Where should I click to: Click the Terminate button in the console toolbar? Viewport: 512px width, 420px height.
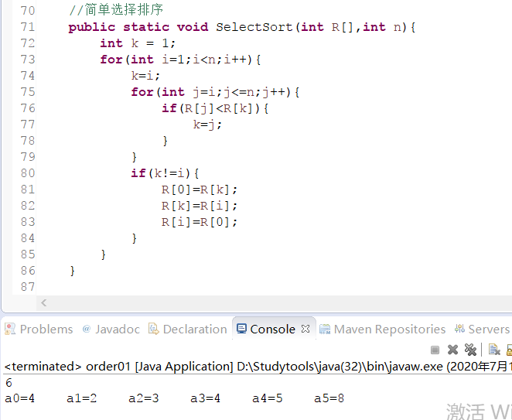pyautogui.click(x=435, y=350)
